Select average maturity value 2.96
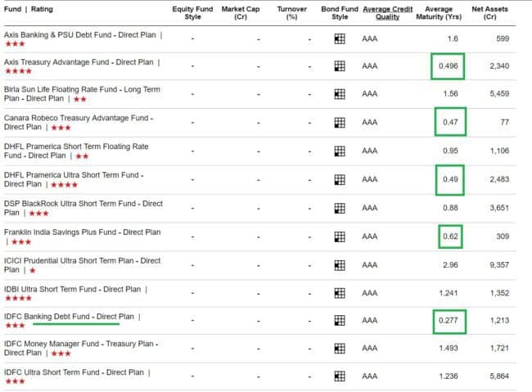This screenshot has height=392, width=532. [450, 265]
